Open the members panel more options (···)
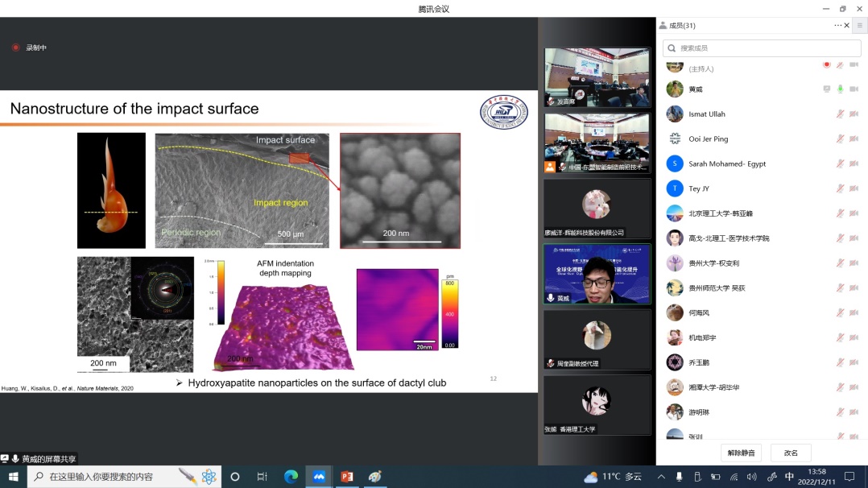The width and height of the screenshot is (868, 488). 837,26
